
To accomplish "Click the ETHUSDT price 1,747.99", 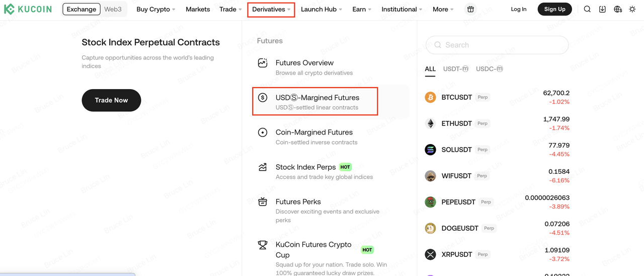I will coord(556,119).
